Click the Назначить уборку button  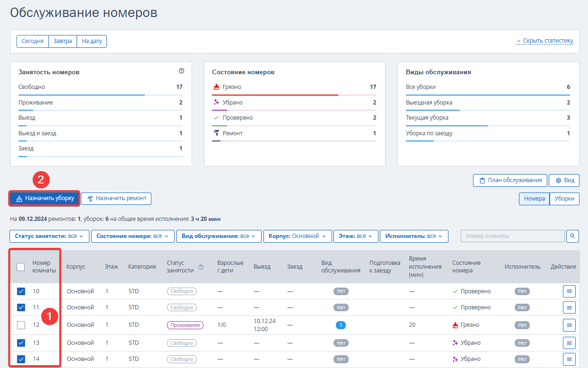point(44,199)
